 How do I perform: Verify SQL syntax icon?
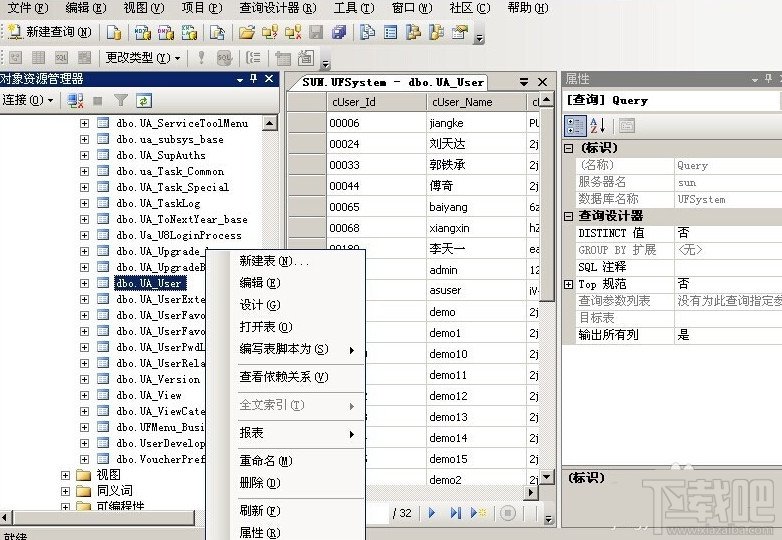224,58
